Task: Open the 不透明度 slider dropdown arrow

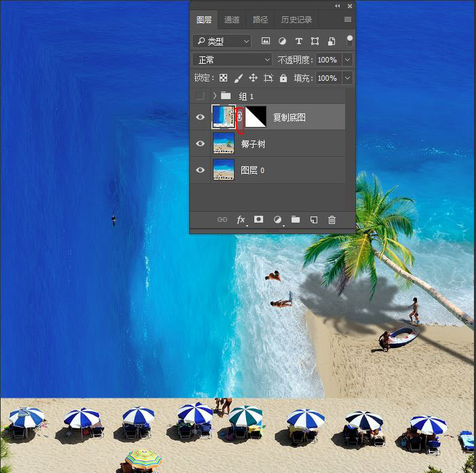Action: pos(348,60)
